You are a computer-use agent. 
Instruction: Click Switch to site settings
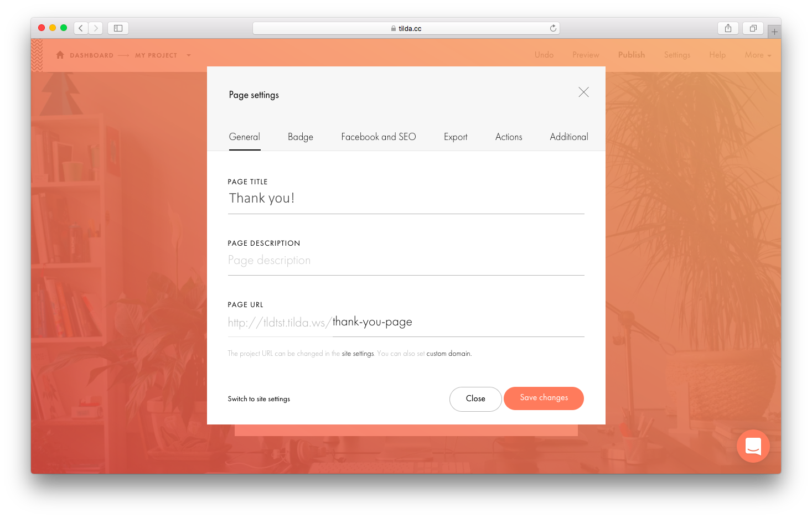(x=258, y=398)
